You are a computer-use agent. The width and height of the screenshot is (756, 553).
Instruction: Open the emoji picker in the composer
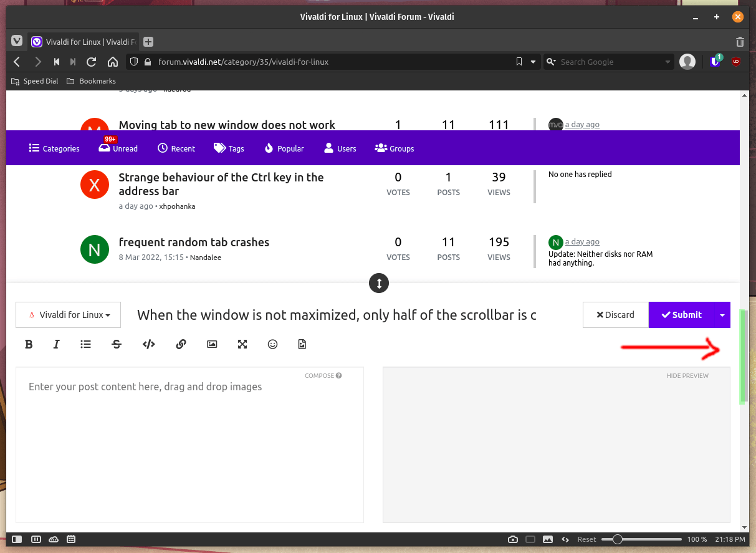pos(272,344)
